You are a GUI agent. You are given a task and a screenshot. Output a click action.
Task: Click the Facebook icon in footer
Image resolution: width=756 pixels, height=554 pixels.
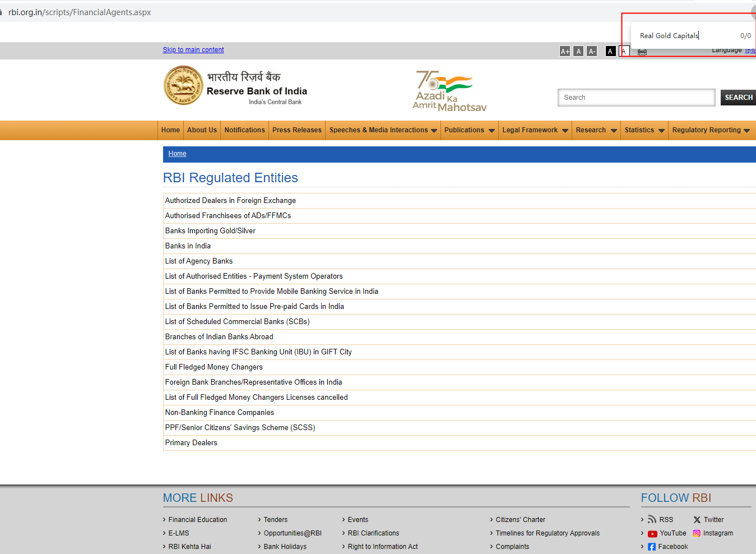coord(652,547)
